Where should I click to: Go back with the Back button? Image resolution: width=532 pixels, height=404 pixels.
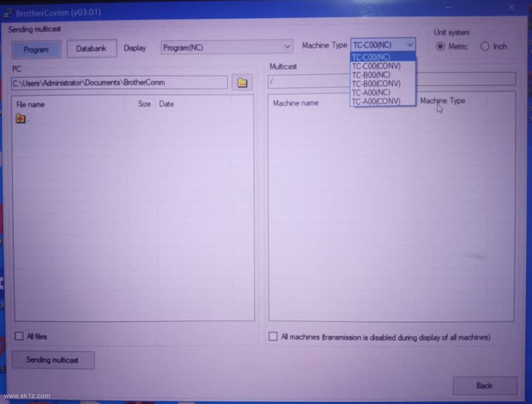point(485,386)
